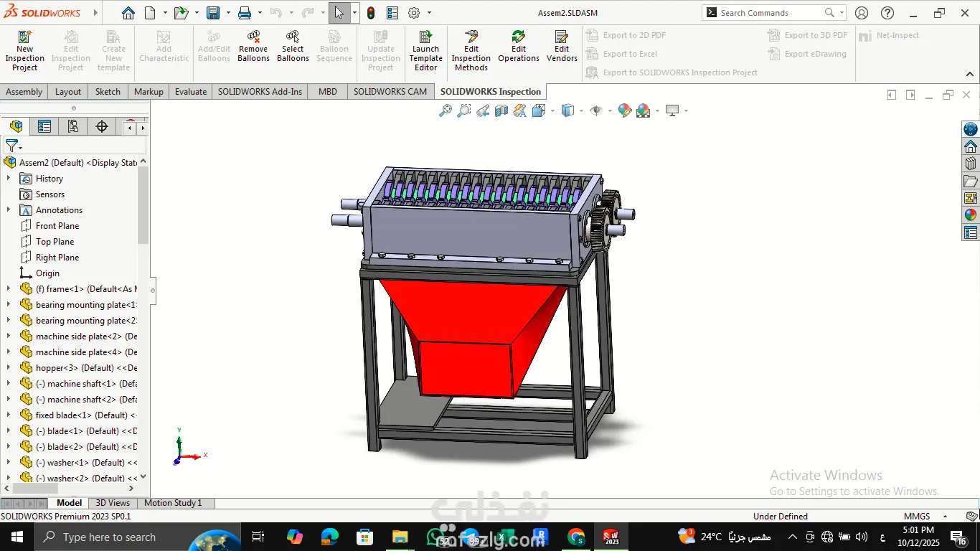Open Edit Operations
The height and width of the screenshot is (551, 980).
click(x=519, y=46)
